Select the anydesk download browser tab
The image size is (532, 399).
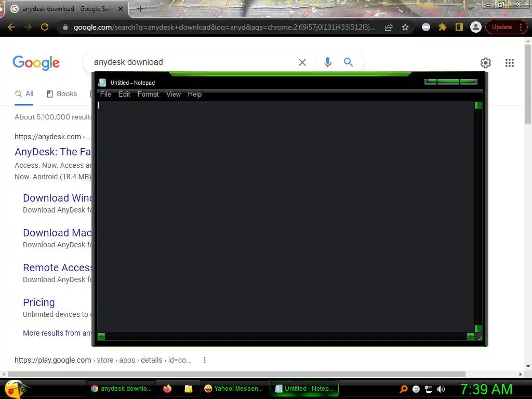(x=66, y=9)
